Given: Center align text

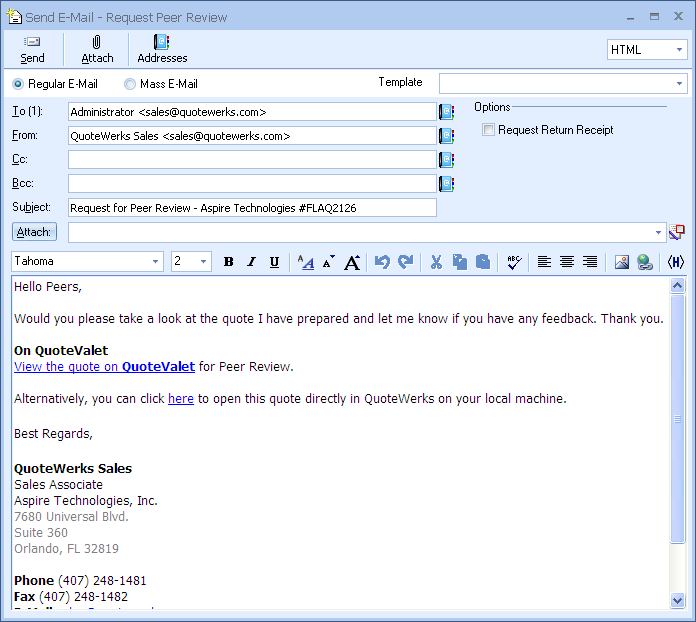Looking at the screenshot, I should [x=567, y=262].
